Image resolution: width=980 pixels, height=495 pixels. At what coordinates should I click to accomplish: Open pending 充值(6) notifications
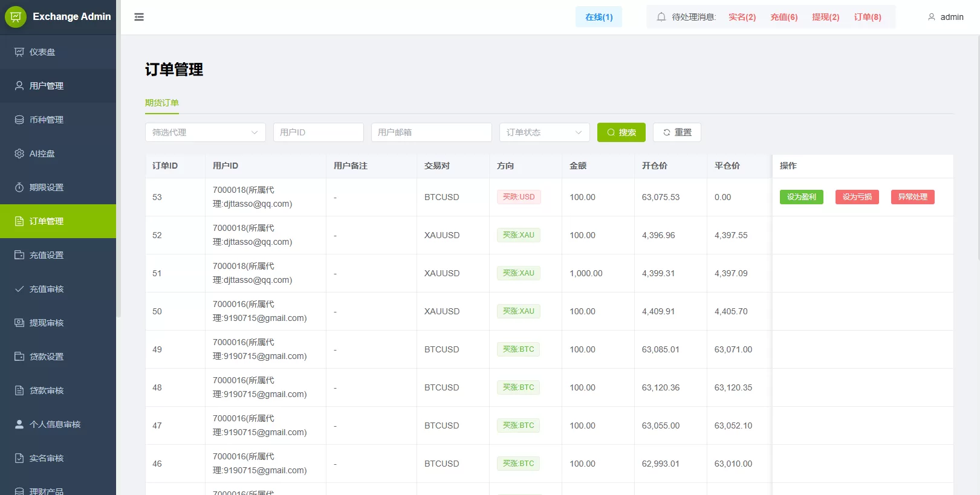pyautogui.click(x=784, y=17)
